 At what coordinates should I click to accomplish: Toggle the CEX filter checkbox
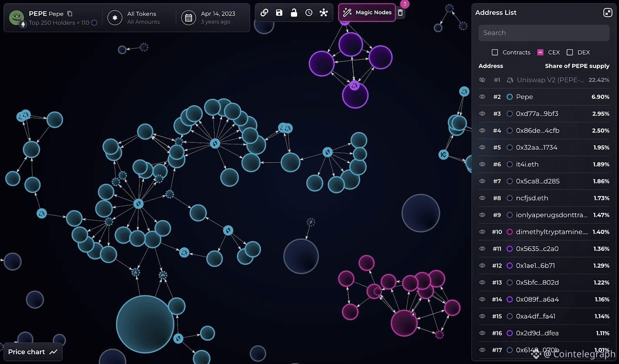pos(540,52)
